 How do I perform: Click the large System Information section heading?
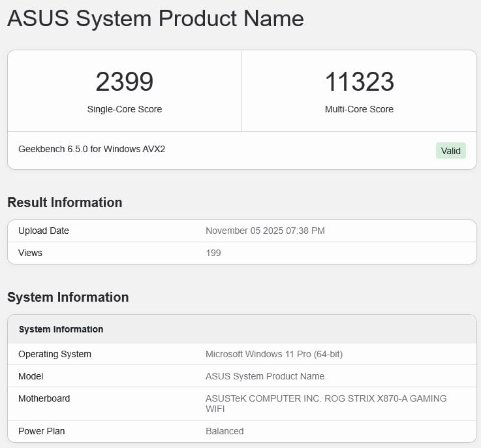[x=68, y=297]
